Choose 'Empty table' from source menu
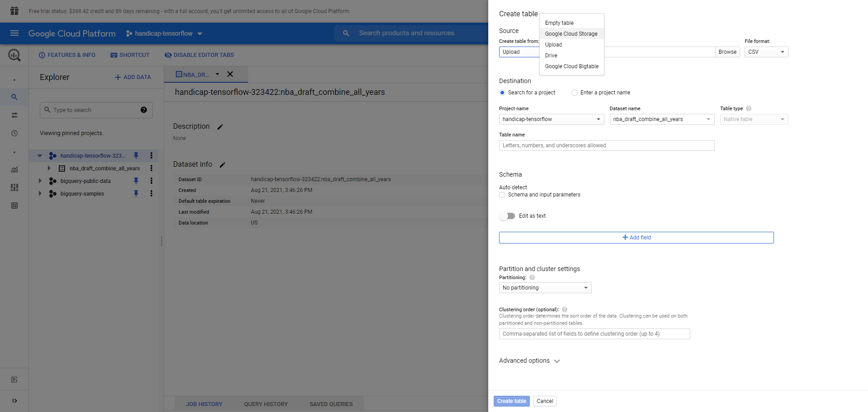This screenshot has height=412, width=868. [572, 23]
